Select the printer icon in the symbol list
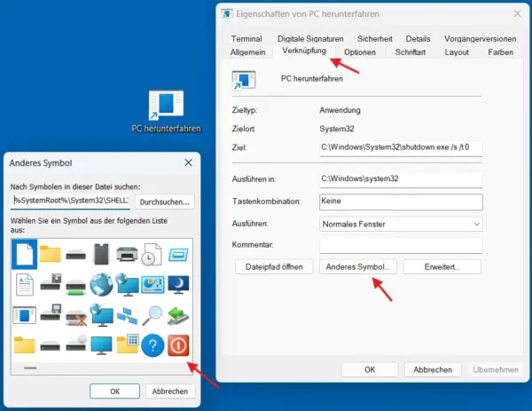 127,254
